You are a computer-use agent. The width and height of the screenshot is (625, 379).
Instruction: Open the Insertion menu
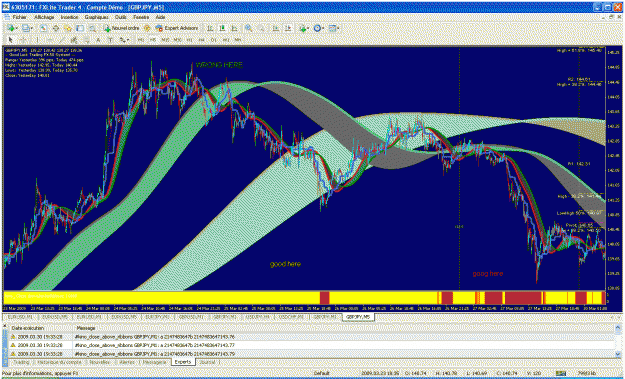(69, 17)
